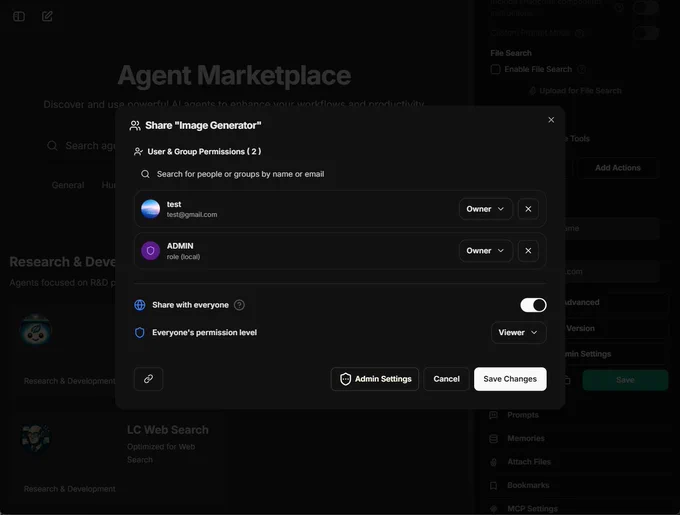Image resolution: width=680 pixels, height=515 pixels.
Task: Click the test@gmail.com email text
Action: [192, 215]
